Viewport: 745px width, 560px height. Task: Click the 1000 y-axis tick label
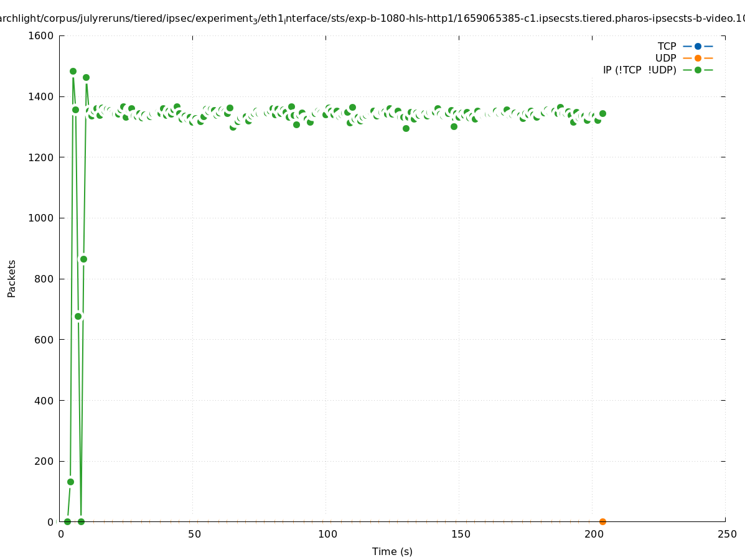coord(40,218)
